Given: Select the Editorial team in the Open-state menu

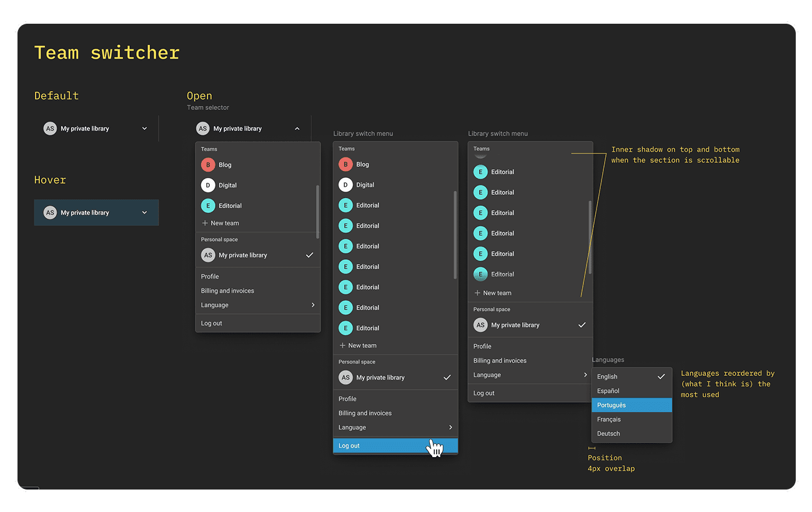Looking at the screenshot, I should (257, 205).
